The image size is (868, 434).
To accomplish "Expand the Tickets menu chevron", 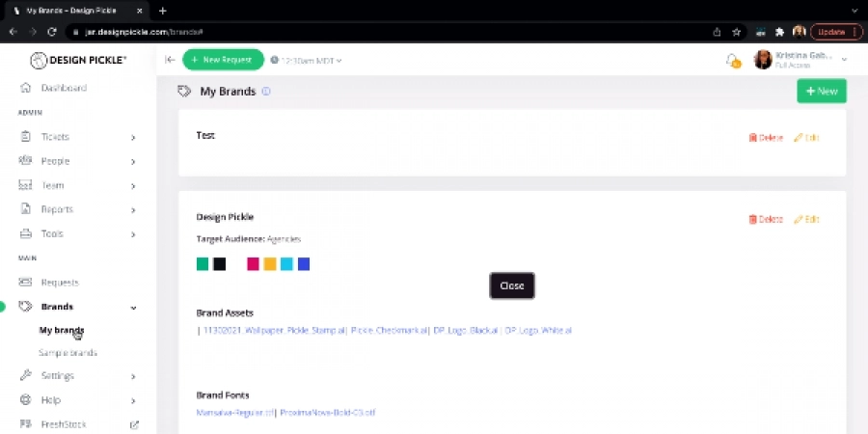I will [133, 137].
